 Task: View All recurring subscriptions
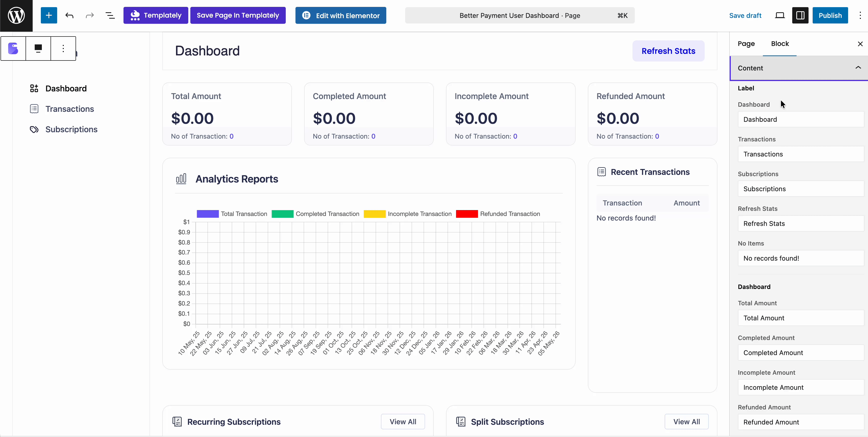(403, 421)
